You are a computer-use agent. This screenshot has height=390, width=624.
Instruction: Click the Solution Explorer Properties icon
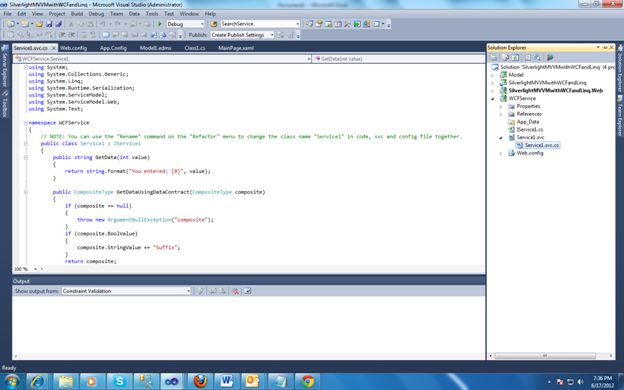[494, 58]
